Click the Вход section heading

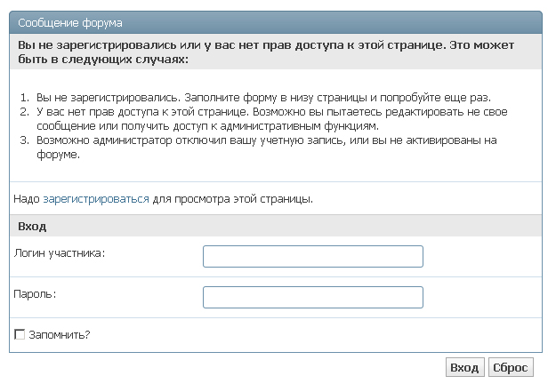(32, 226)
